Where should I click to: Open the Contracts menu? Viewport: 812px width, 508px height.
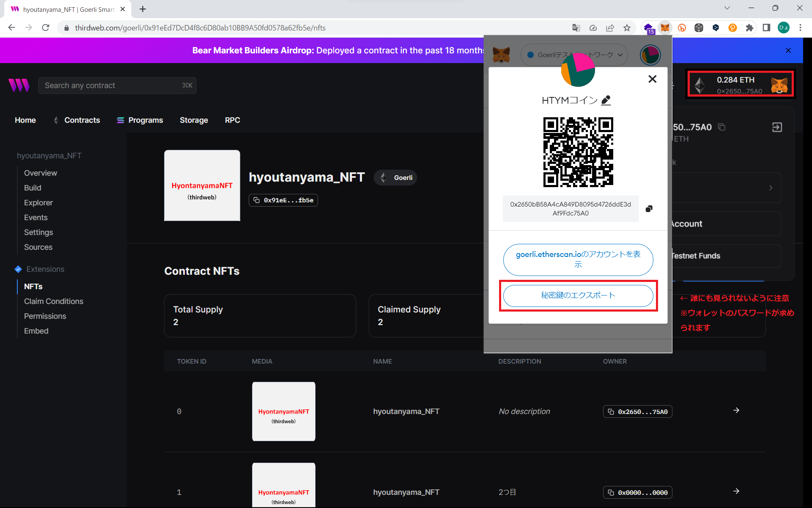point(82,120)
